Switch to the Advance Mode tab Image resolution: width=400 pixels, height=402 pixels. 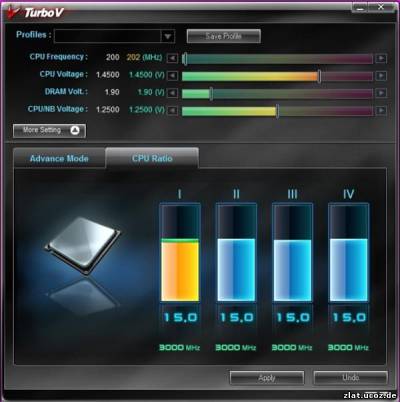[x=59, y=158]
